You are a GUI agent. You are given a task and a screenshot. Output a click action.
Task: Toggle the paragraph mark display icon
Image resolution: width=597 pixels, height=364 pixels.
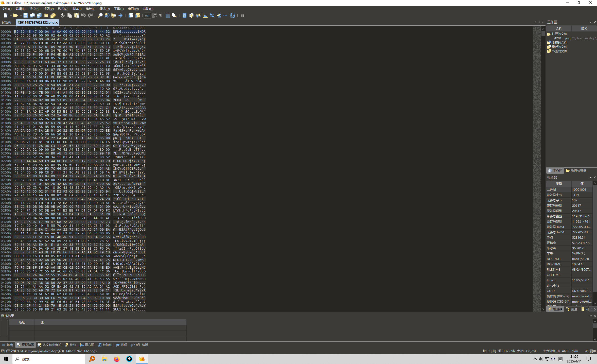click(161, 16)
